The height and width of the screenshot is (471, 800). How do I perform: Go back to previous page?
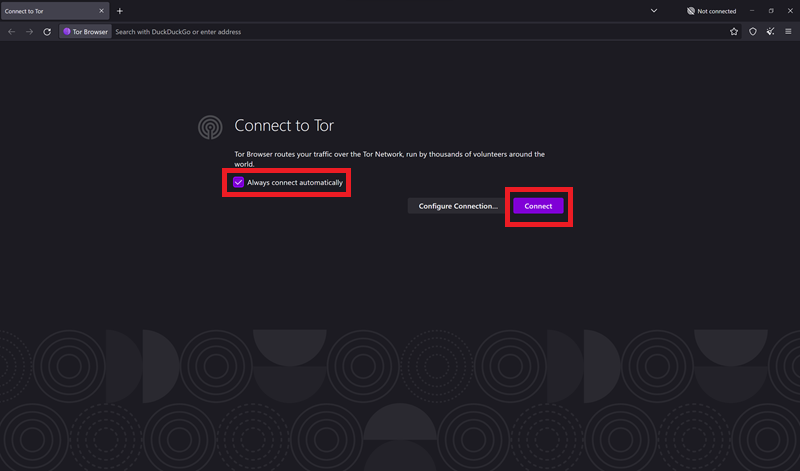pyautogui.click(x=12, y=32)
